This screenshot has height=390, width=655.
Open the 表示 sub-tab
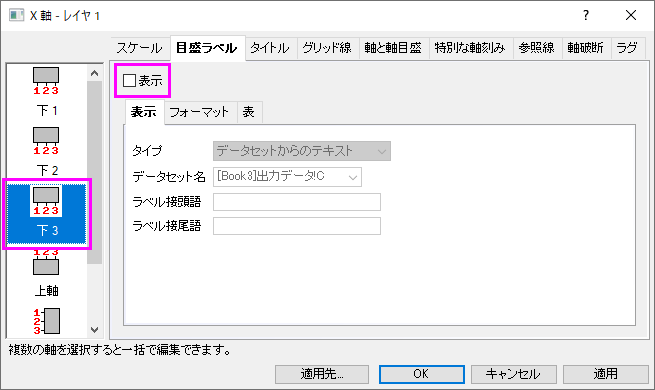(x=144, y=112)
